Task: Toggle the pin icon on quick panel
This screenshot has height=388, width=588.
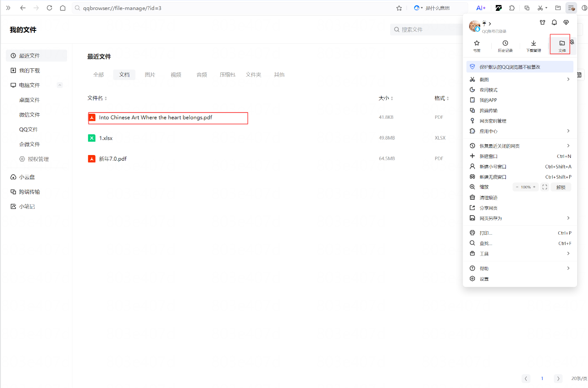Action: (x=572, y=42)
